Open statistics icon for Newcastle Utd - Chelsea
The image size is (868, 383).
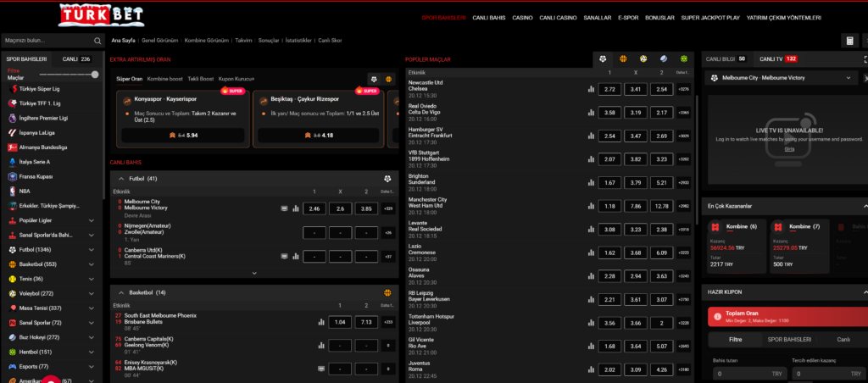[x=591, y=89]
